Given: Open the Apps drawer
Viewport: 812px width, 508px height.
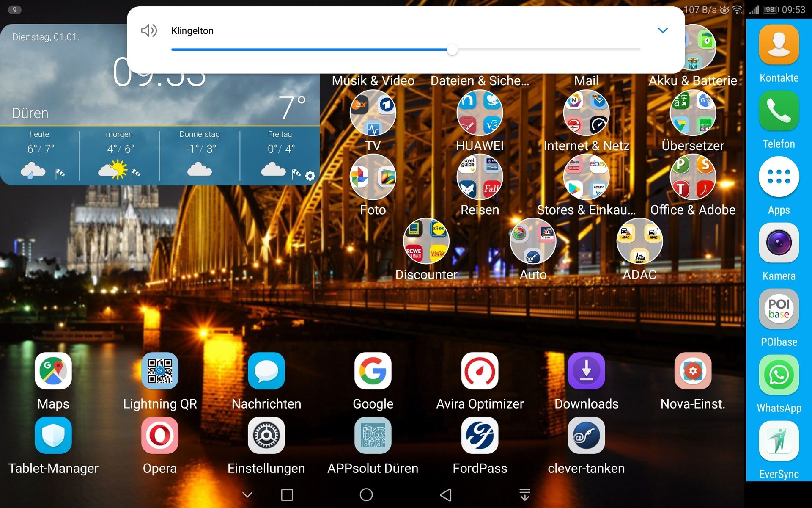Looking at the screenshot, I should pos(779,177).
